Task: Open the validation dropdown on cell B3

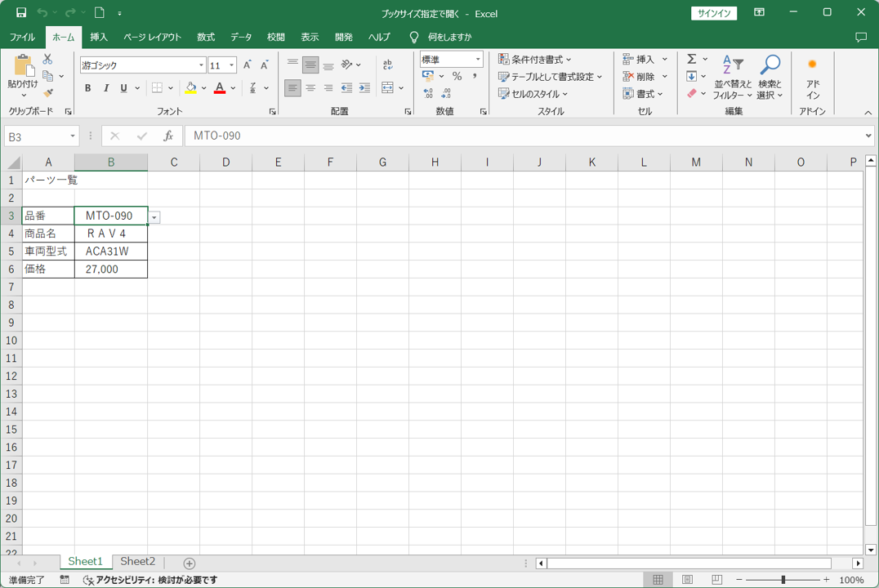Action: point(154,217)
